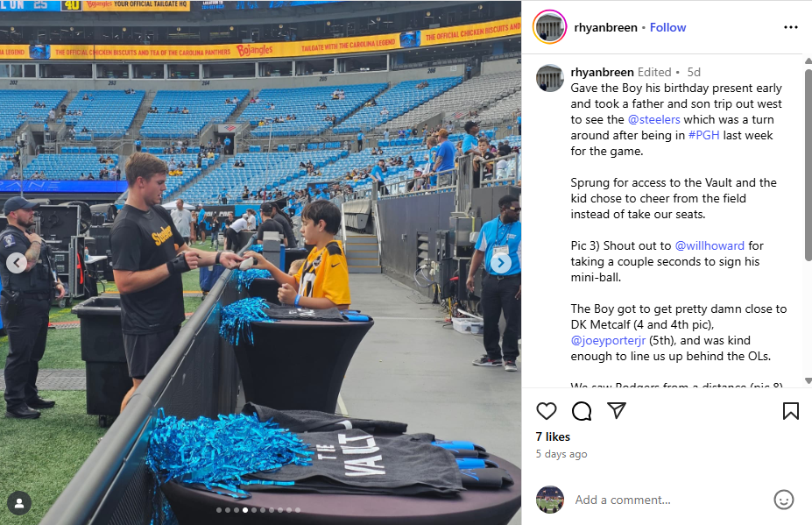Save the post with the bookmark icon
The width and height of the screenshot is (812, 525).
(790, 411)
